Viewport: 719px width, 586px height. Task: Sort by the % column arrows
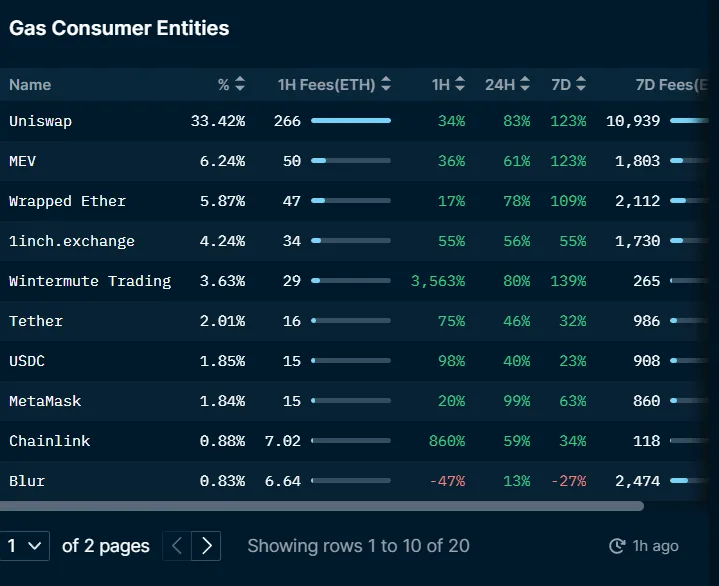coord(240,84)
